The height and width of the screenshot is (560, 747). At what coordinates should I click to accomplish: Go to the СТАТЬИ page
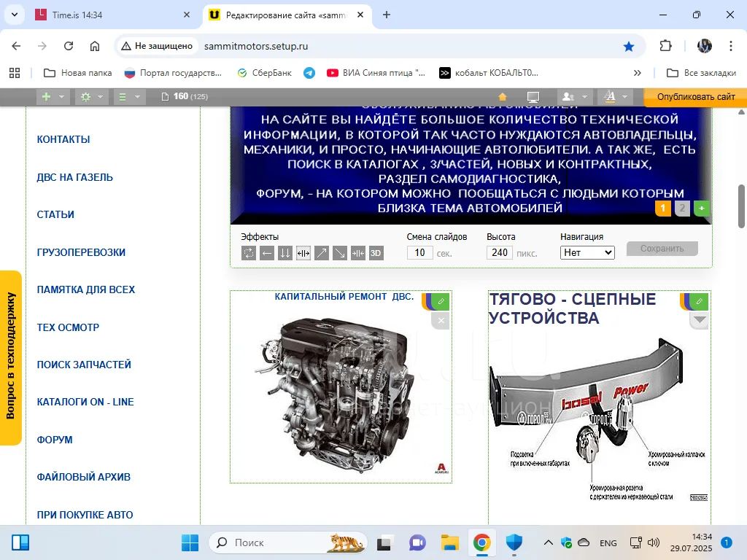tap(55, 214)
